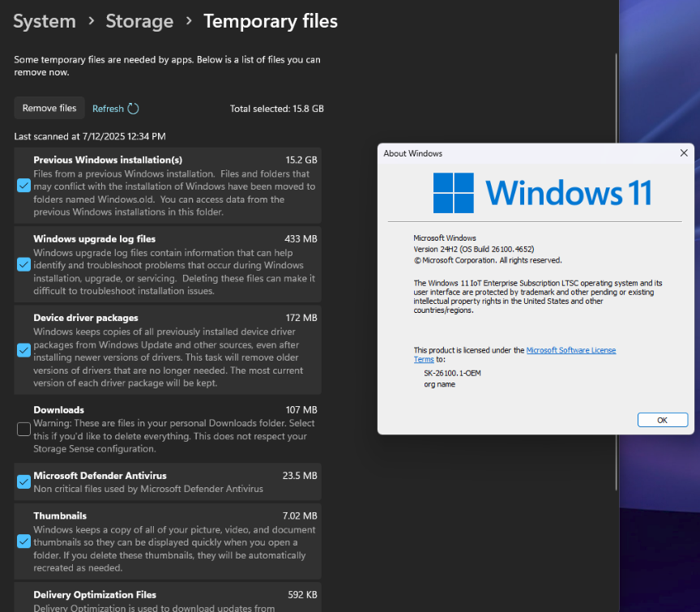
Task: Click the About Windows title bar text
Action: [413, 153]
